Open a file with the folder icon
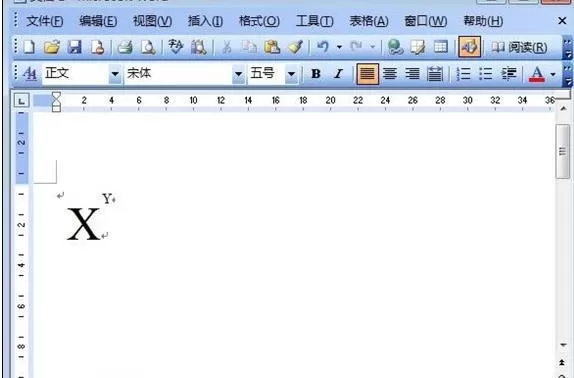This screenshot has width=574, height=378. pyautogui.click(x=52, y=47)
